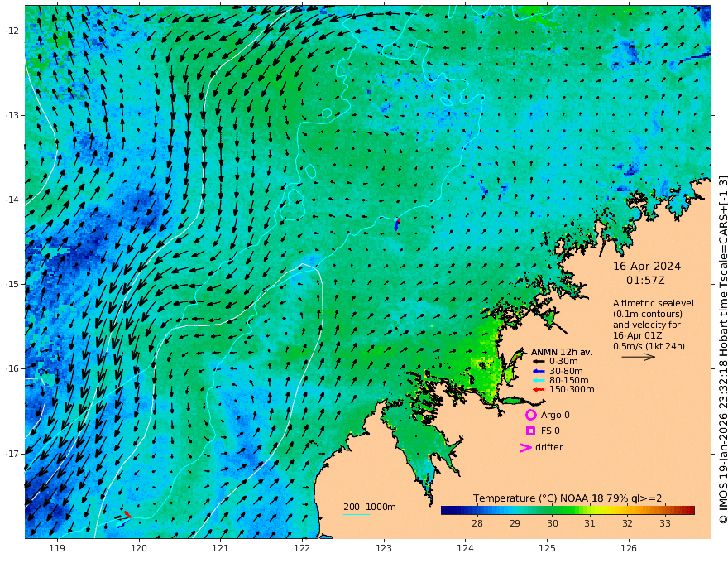Click longitude axis label 119
The height and width of the screenshot is (563, 728).
point(57,549)
